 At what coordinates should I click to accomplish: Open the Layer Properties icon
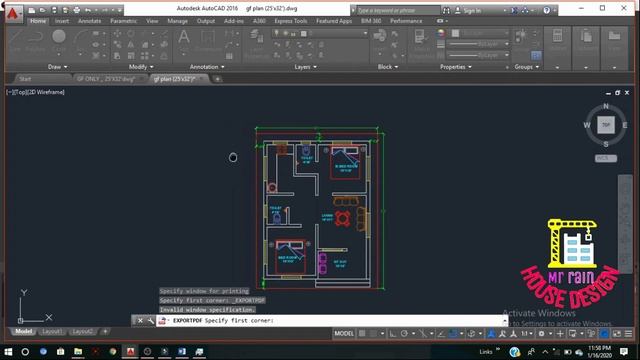click(x=257, y=37)
